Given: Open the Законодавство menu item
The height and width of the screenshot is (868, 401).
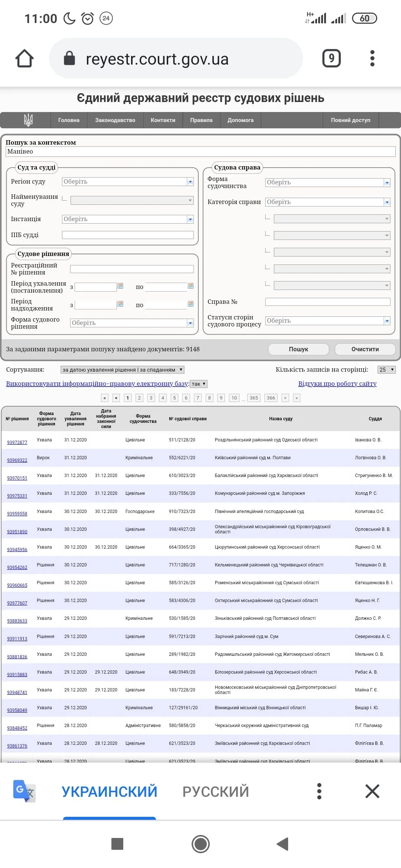Looking at the screenshot, I should coord(115,120).
